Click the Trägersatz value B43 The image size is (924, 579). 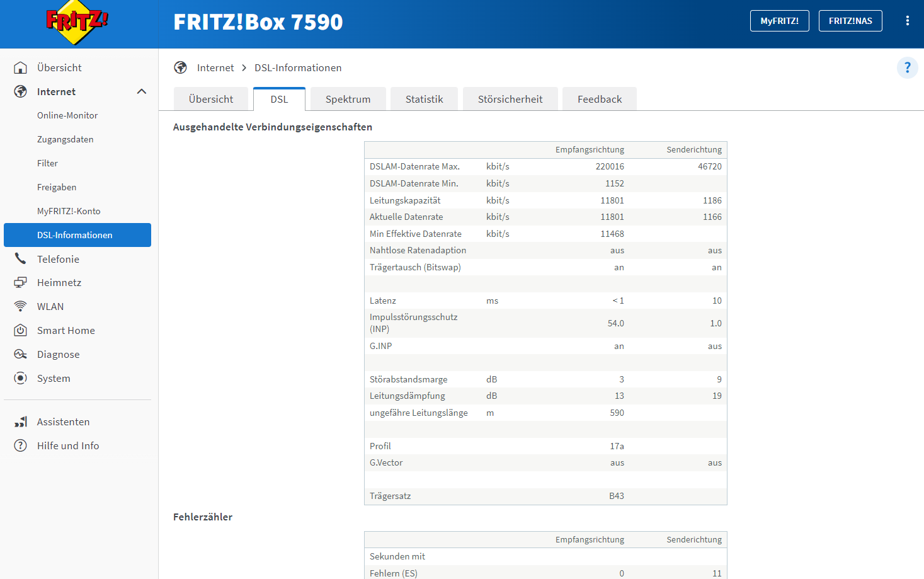tap(617, 496)
